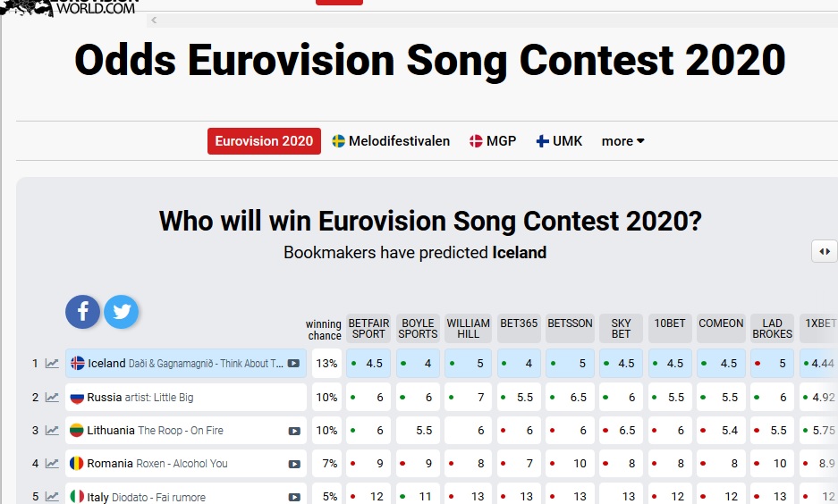Play Iceland's song video icon
The image size is (838, 504).
293,364
